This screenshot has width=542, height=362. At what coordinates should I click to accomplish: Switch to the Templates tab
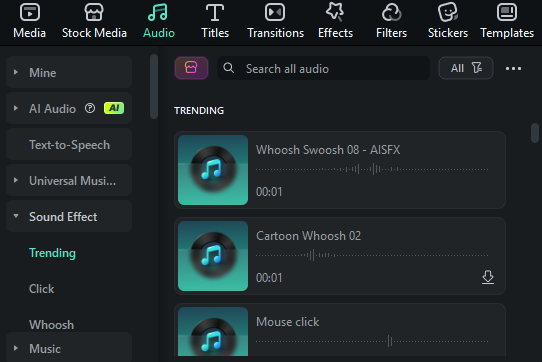[x=507, y=21]
